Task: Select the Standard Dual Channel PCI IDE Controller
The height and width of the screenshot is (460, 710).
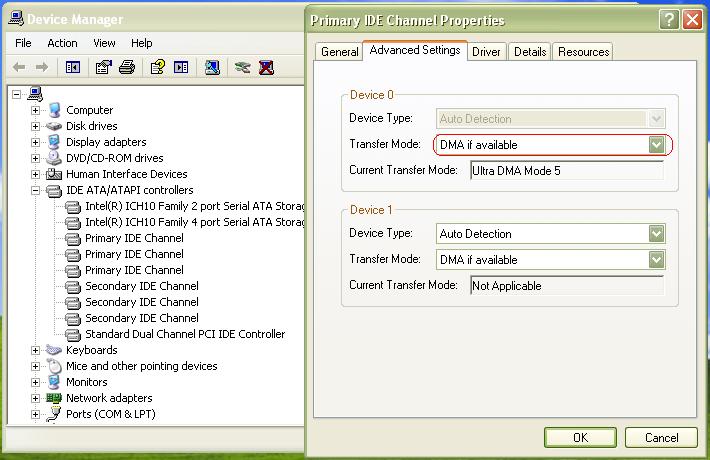Action: tap(184, 334)
